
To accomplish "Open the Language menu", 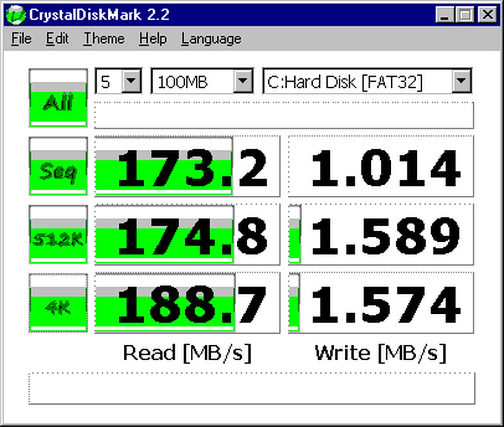I will point(211,39).
